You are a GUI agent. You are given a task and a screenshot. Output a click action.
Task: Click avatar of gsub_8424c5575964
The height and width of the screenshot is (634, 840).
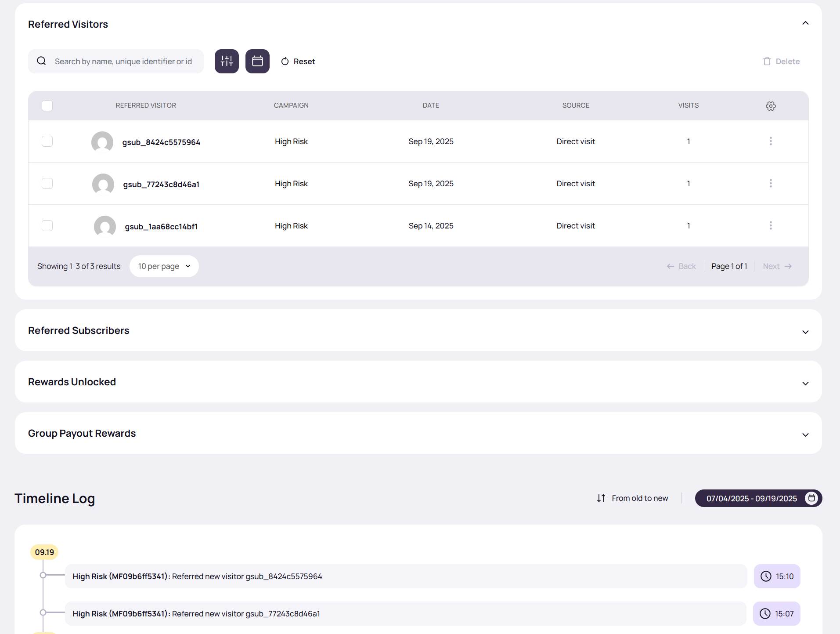coord(102,142)
